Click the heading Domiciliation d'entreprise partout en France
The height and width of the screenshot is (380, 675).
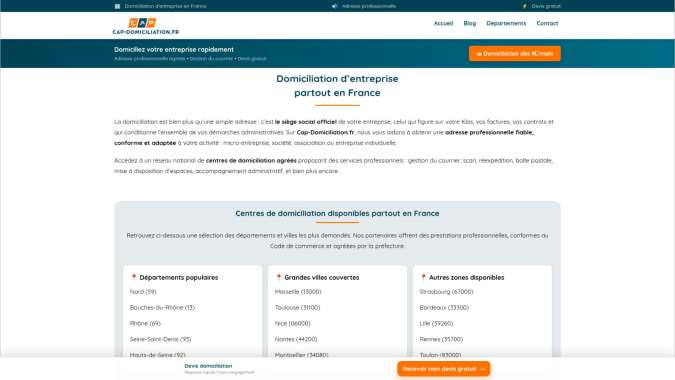tap(337, 86)
